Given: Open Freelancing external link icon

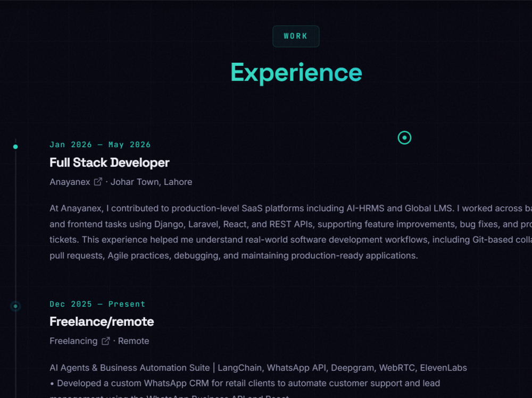Looking at the screenshot, I should (105, 341).
